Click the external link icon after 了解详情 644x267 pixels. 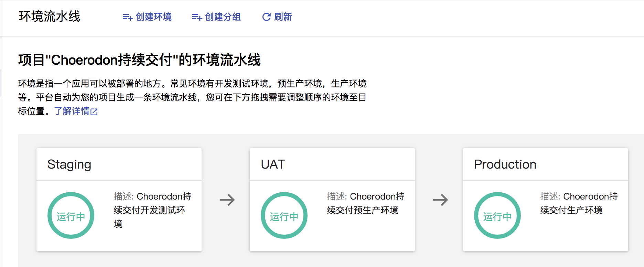pyautogui.click(x=94, y=111)
